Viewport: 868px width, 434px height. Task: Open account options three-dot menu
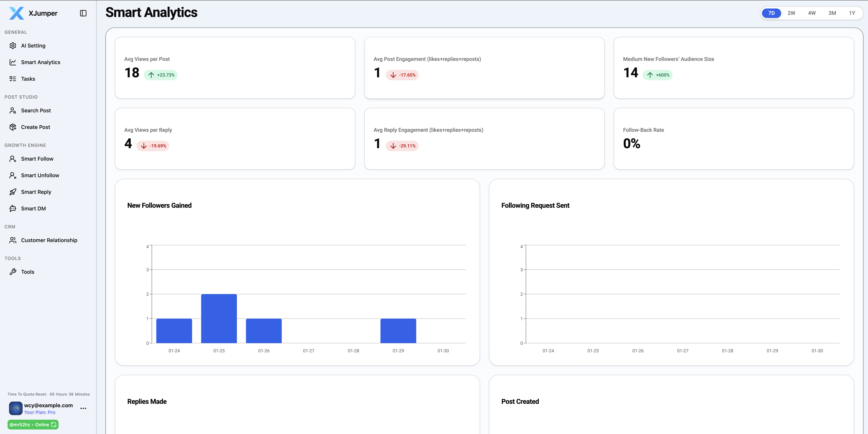tap(83, 408)
